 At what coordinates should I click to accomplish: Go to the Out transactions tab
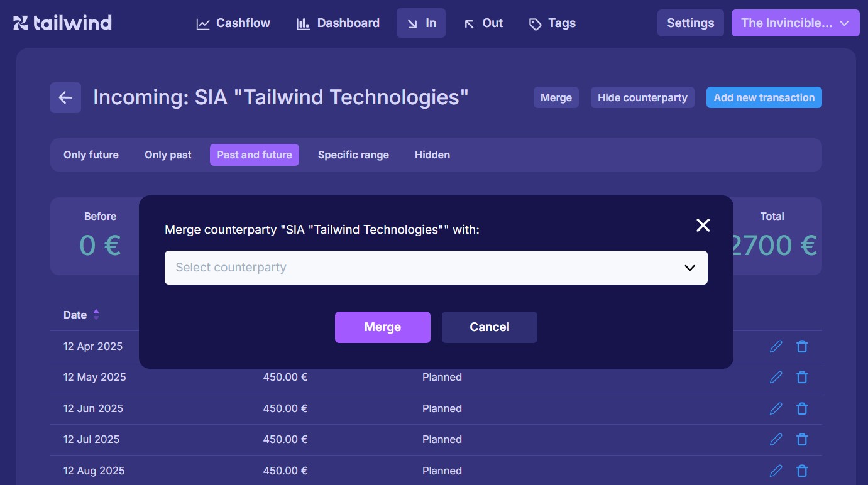pyautogui.click(x=483, y=23)
